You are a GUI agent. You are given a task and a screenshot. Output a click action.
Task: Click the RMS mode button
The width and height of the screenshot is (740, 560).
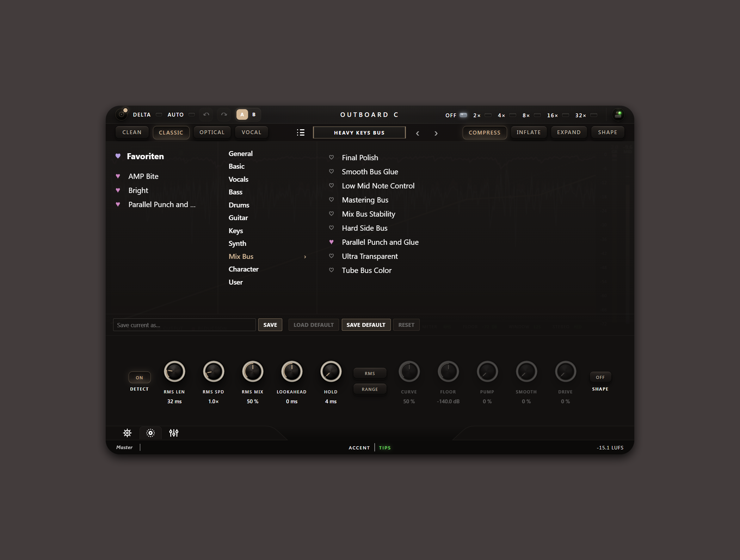[370, 373]
